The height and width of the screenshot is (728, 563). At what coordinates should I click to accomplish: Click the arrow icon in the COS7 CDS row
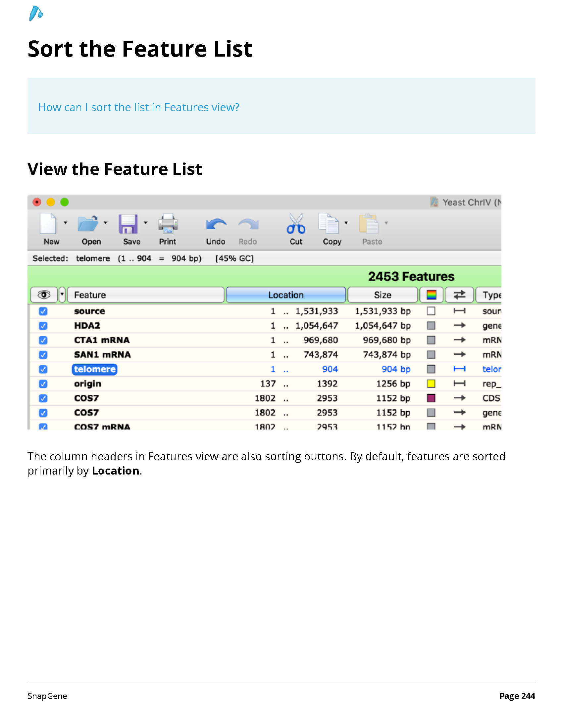[459, 398]
